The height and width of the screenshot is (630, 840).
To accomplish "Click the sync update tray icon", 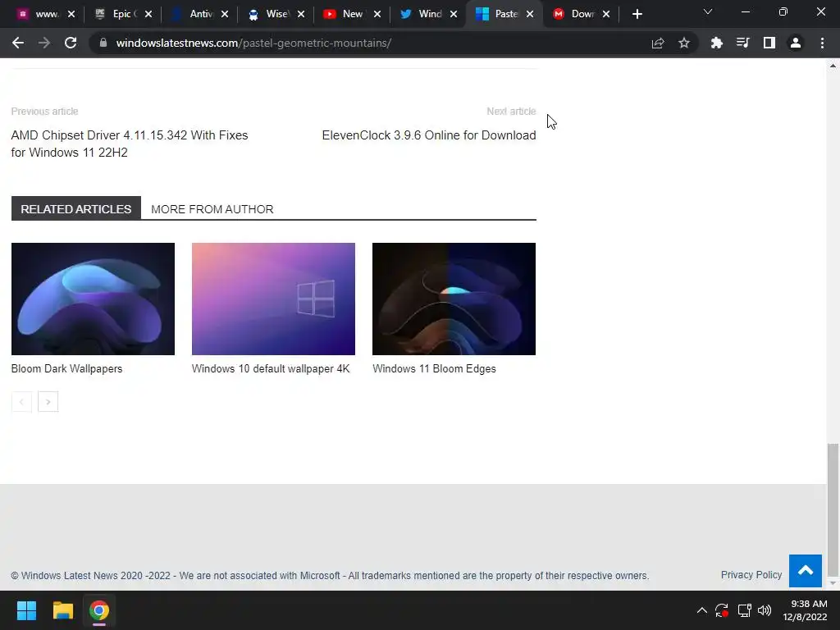I will click(x=722, y=610).
